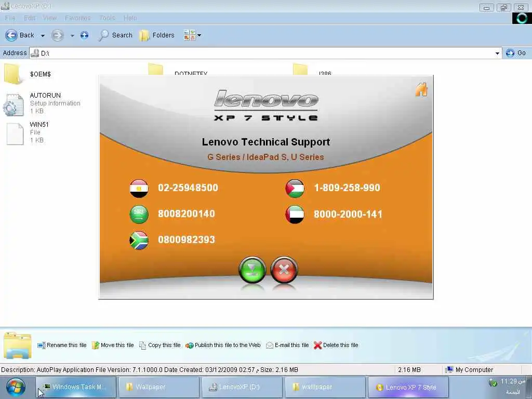Click Delete this file link
The height and width of the screenshot is (399, 532).
pyautogui.click(x=336, y=345)
